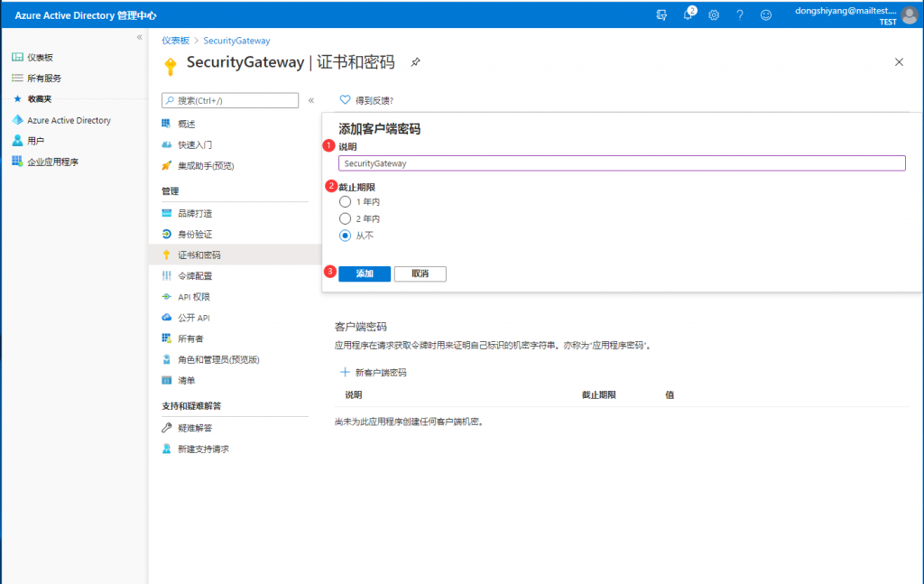Open 集成助手(预览) menu item

[206, 165]
